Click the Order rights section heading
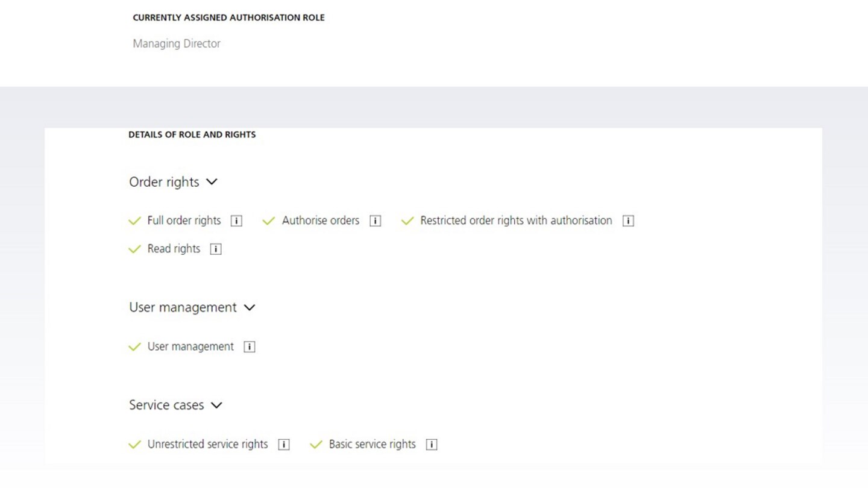Viewport: 868px width, 488px height. coord(164,182)
